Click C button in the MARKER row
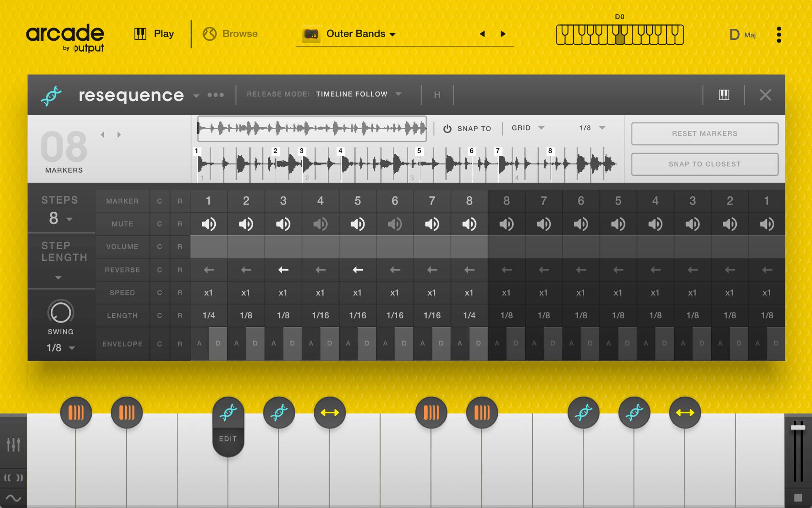 [x=159, y=201]
